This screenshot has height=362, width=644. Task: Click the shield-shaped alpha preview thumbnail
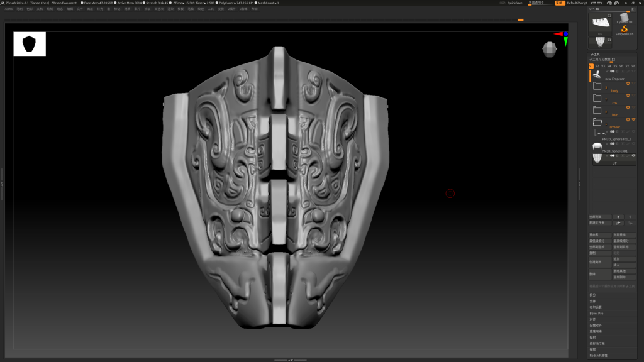point(30,44)
